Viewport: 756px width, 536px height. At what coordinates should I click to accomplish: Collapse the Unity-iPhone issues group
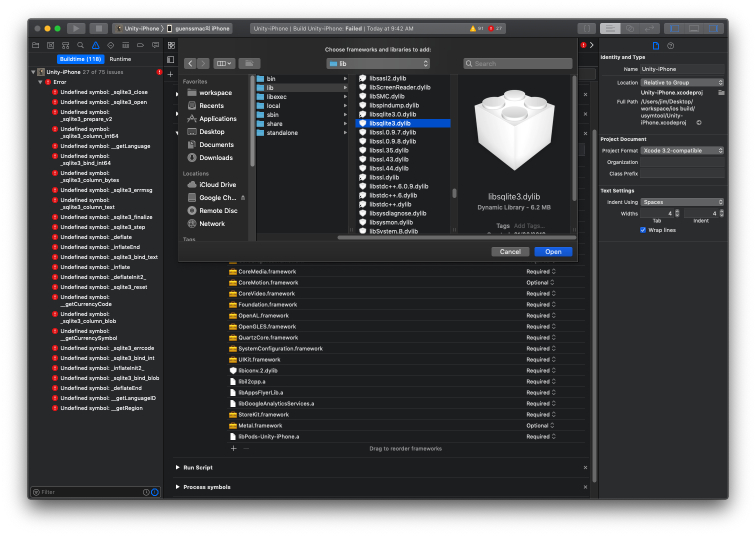33,72
